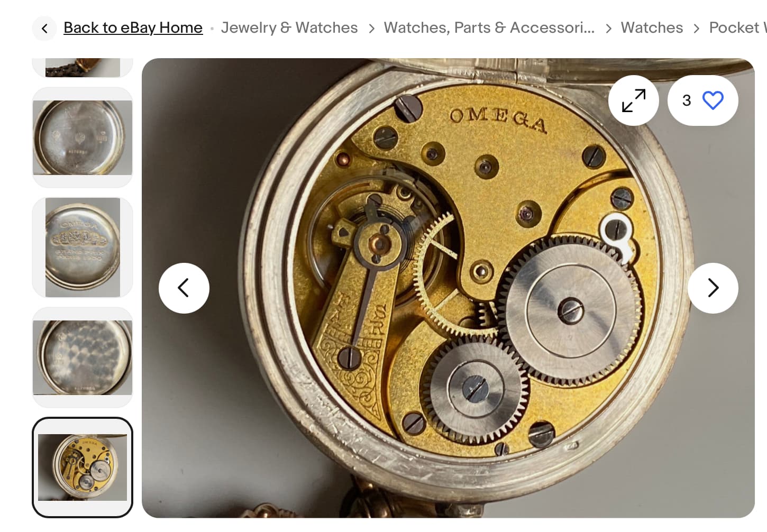Pick the partially visible top thumbnail

pyautogui.click(x=83, y=68)
